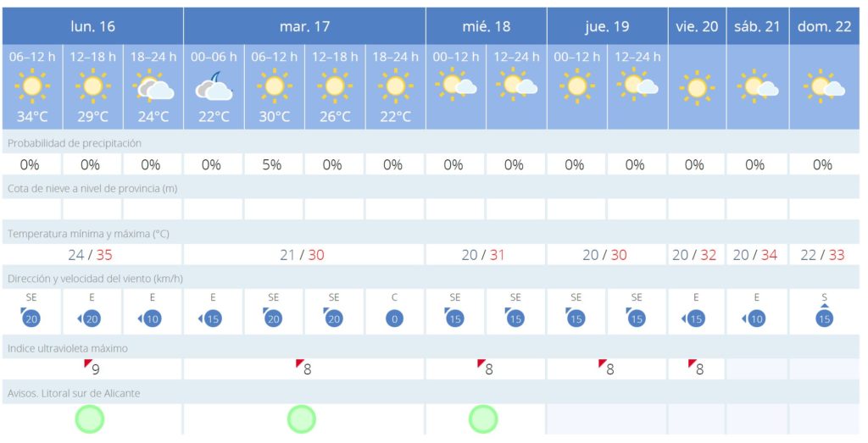The image size is (868, 443).
Task: Click green warning circle for lun. 16
Action: (x=90, y=418)
